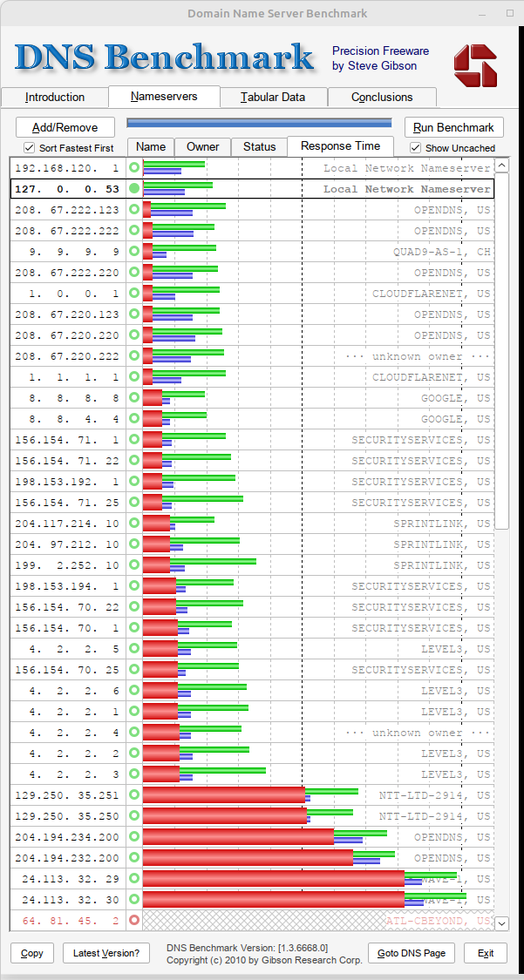Select the Name sub-tab
524x980 pixels.
click(x=151, y=147)
